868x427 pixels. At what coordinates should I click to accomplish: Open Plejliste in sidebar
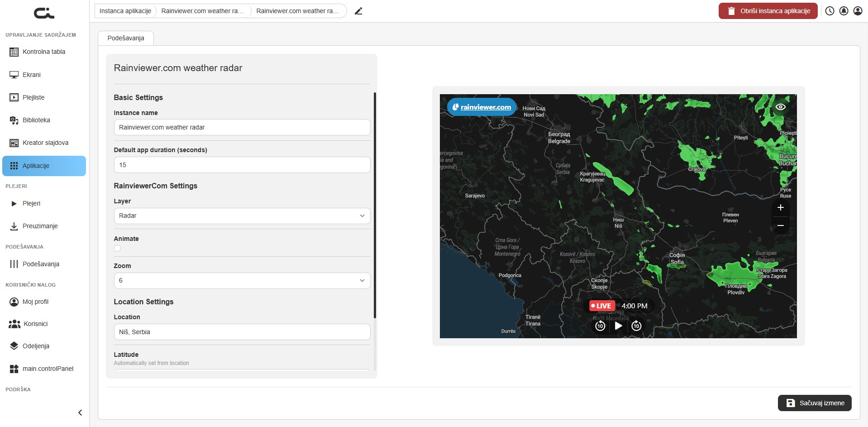click(44, 97)
